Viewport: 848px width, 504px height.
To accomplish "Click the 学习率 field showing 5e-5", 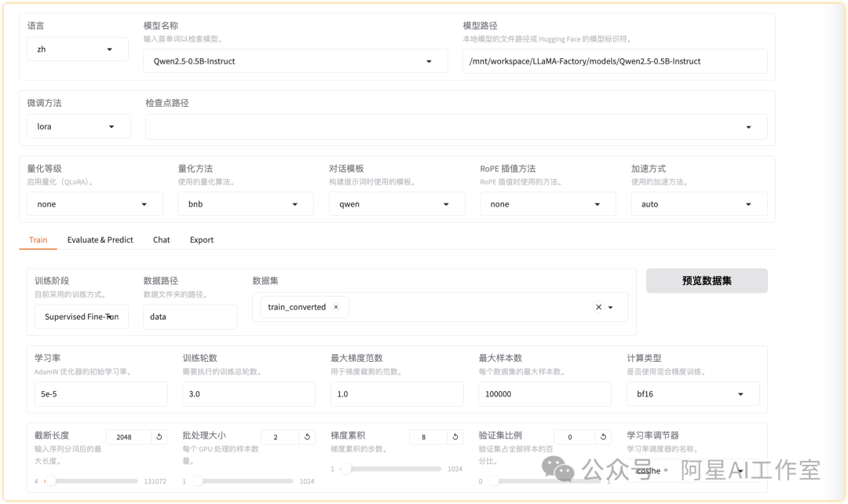I will coord(101,393).
